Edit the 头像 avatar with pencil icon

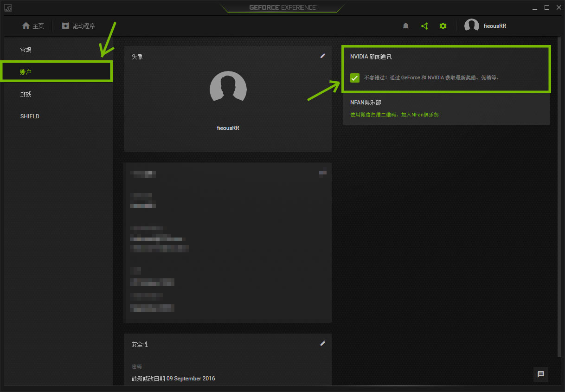pyautogui.click(x=323, y=56)
